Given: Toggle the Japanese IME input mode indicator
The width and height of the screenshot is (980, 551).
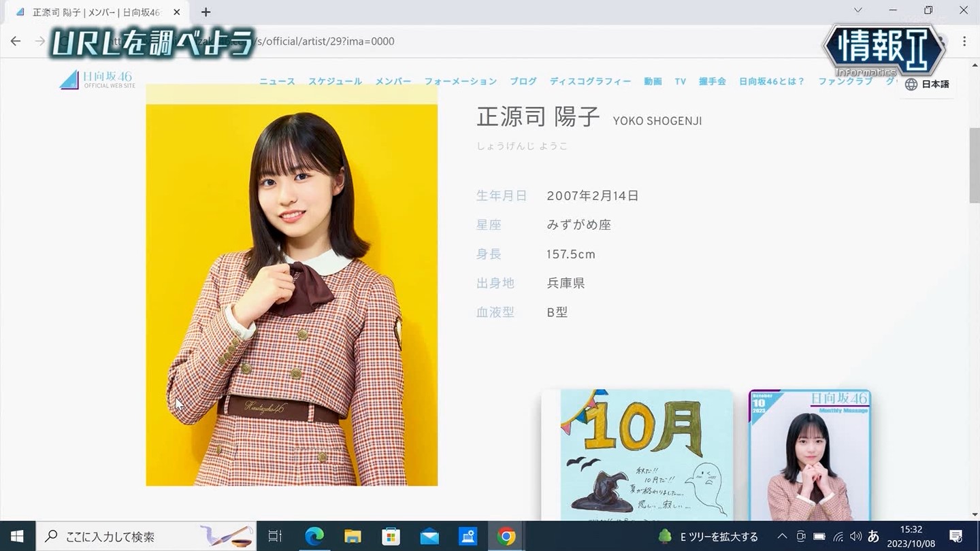Looking at the screenshot, I should pyautogui.click(x=873, y=537).
